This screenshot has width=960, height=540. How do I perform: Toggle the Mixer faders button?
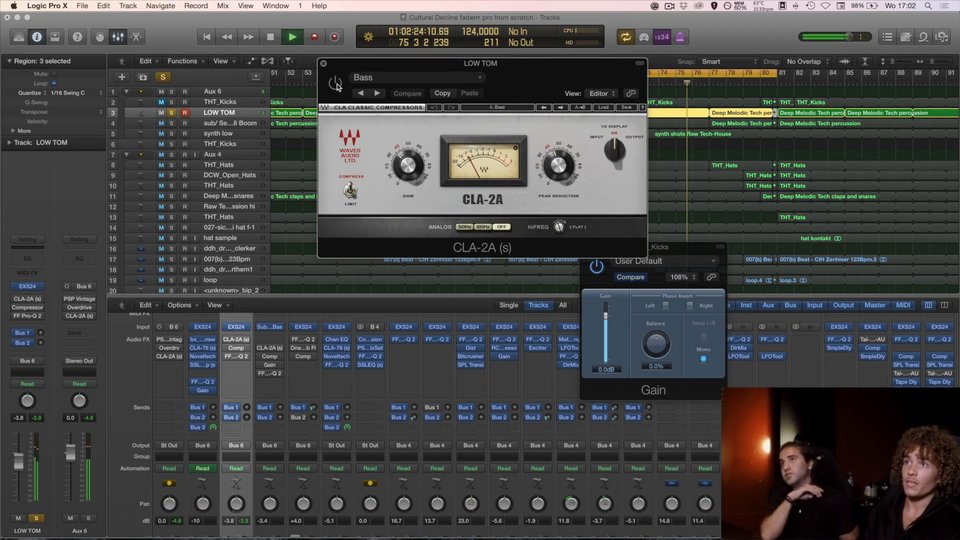pos(118,37)
